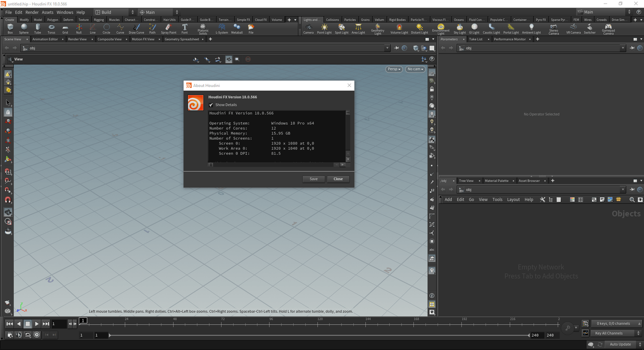Open the Render menu

[x=32, y=12]
